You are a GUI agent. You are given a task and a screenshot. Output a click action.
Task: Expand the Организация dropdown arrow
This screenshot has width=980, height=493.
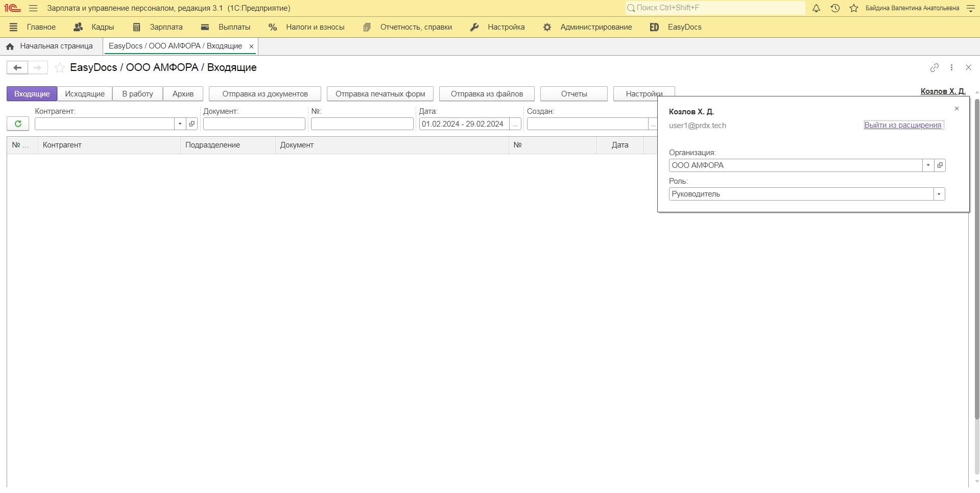tap(928, 165)
